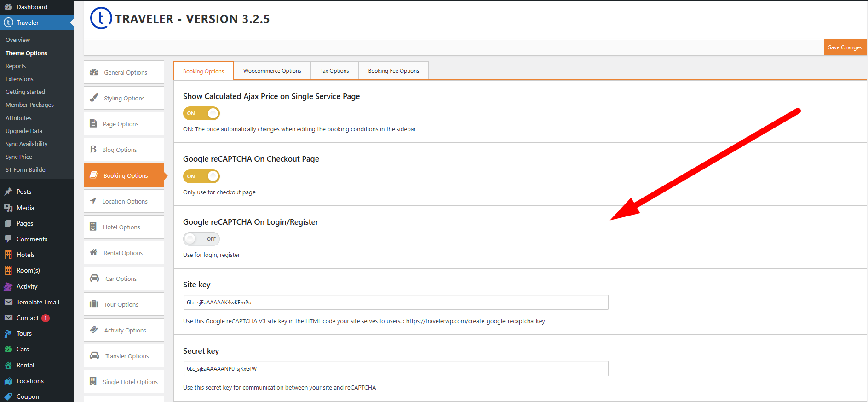Turn off Show Calculated Ajax Price toggle
The width and height of the screenshot is (868, 402).
click(201, 113)
